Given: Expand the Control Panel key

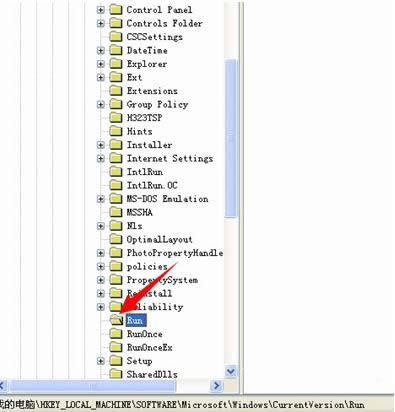Looking at the screenshot, I should point(100,10).
